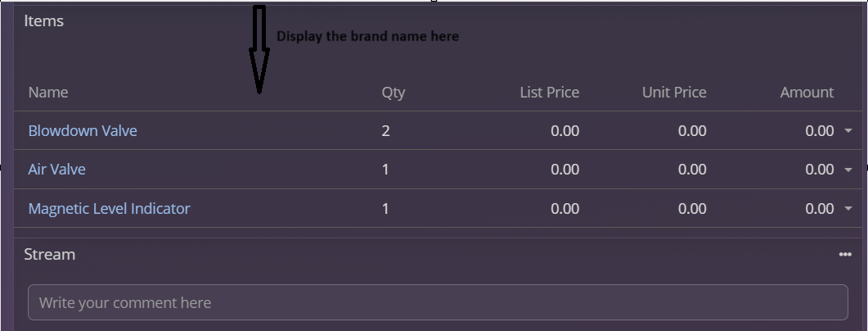The image size is (868, 331).
Task: Open the Air Valve item link
Action: [56, 170]
